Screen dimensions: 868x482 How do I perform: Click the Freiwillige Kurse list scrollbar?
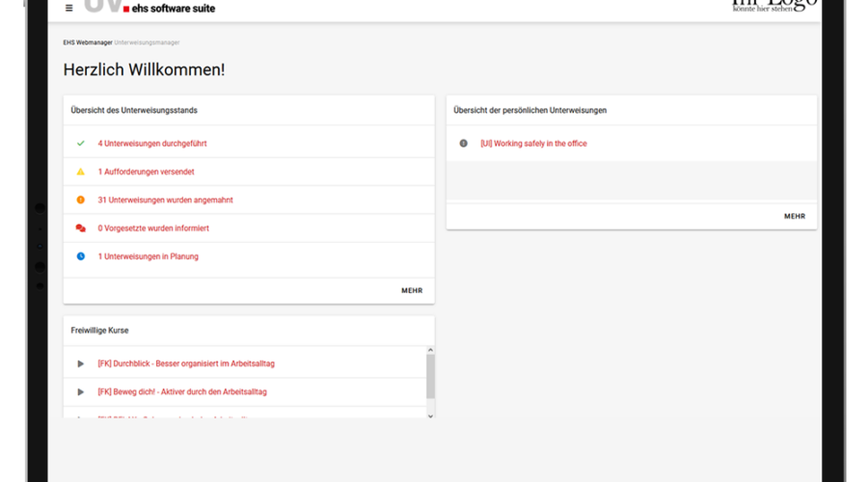(430, 376)
